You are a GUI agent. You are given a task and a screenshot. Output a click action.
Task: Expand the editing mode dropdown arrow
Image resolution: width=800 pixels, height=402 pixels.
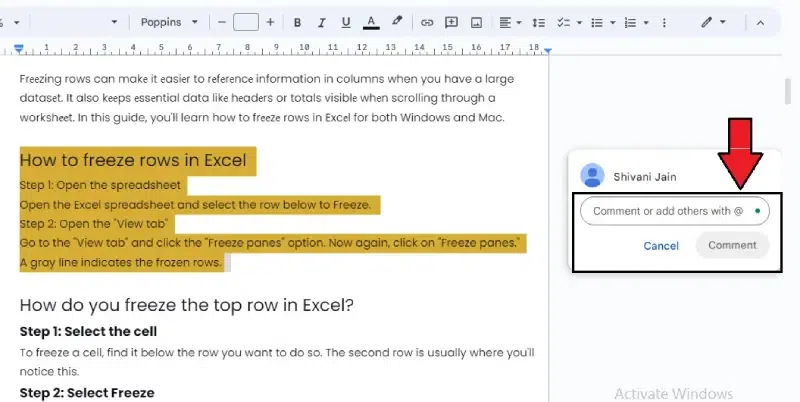point(722,22)
